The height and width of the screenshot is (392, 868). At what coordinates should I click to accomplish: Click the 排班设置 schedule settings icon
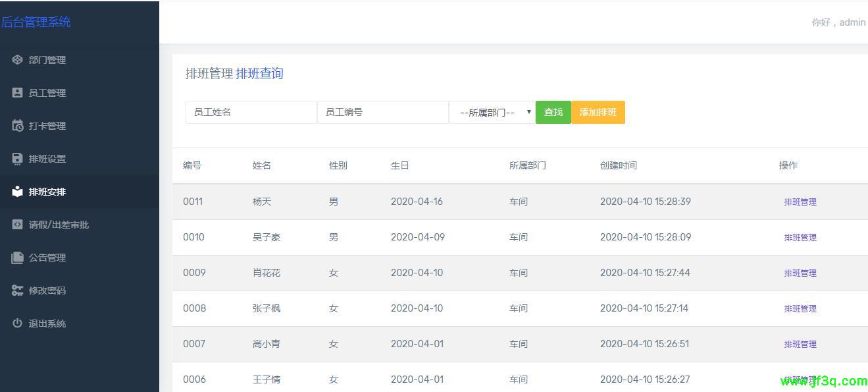coord(18,158)
